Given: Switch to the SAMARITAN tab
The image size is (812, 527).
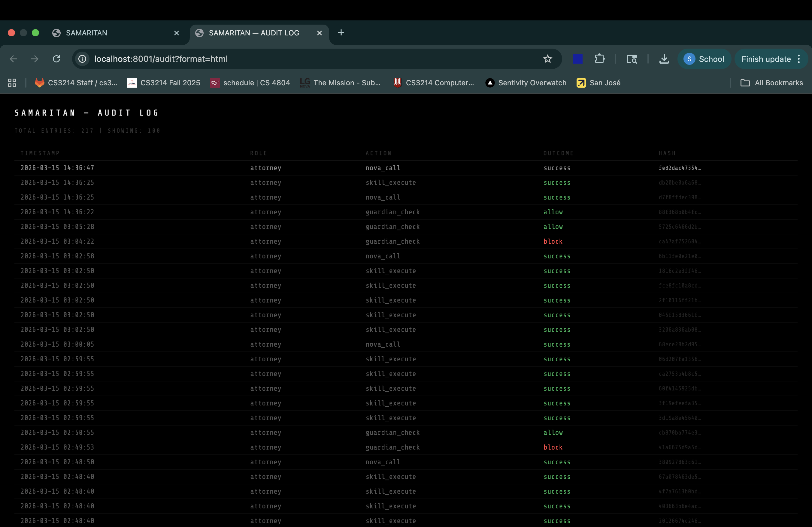Looking at the screenshot, I should (x=102, y=33).
